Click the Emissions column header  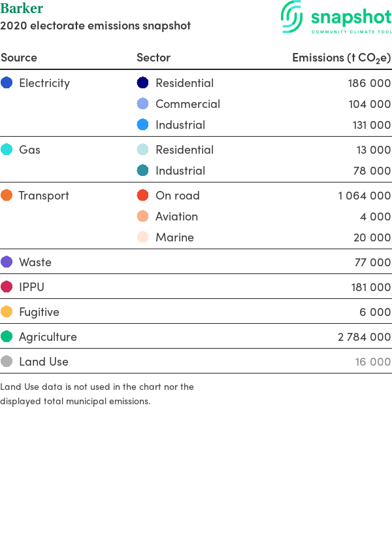point(341,58)
